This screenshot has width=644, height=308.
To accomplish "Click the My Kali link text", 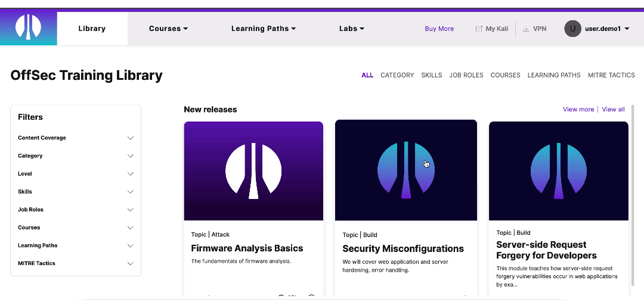I will [x=497, y=29].
